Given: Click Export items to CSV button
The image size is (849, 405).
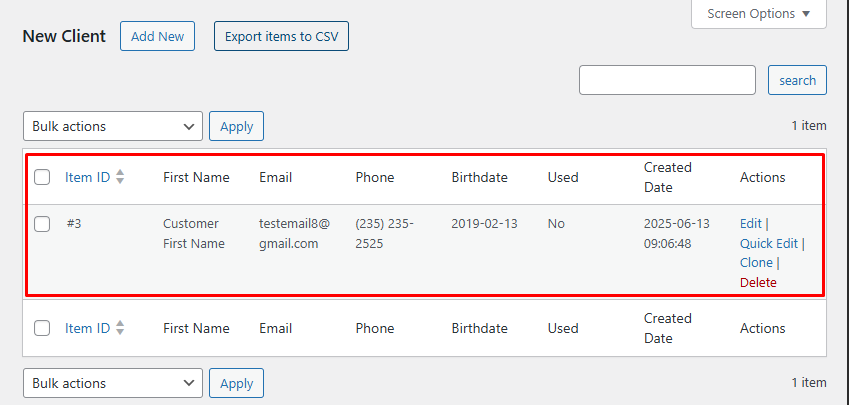Looking at the screenshot, I should (281, 36).
